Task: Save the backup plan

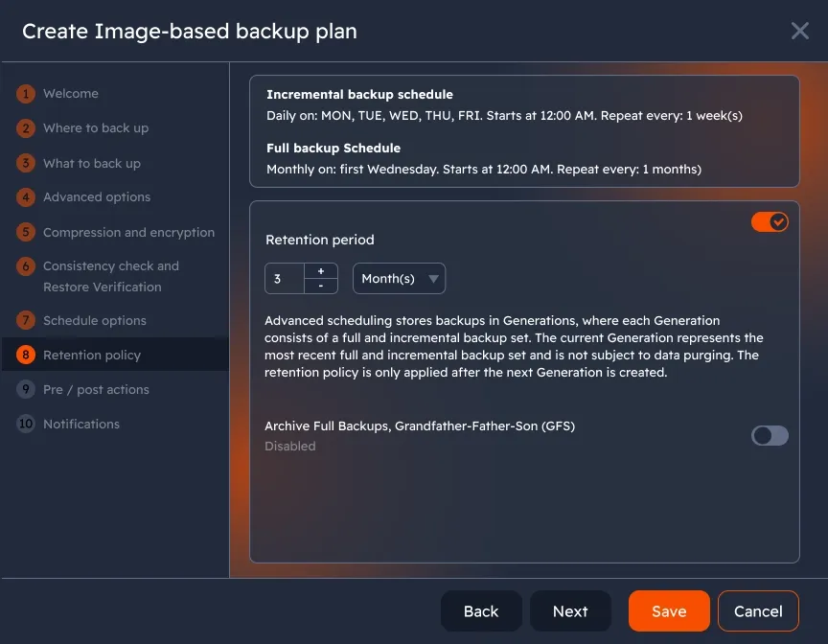Action: coord(669,610)
